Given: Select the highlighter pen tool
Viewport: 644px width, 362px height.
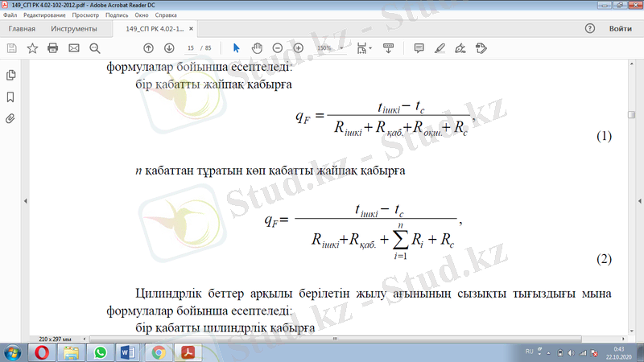Looking at the screenshot, I should point(440,48).
